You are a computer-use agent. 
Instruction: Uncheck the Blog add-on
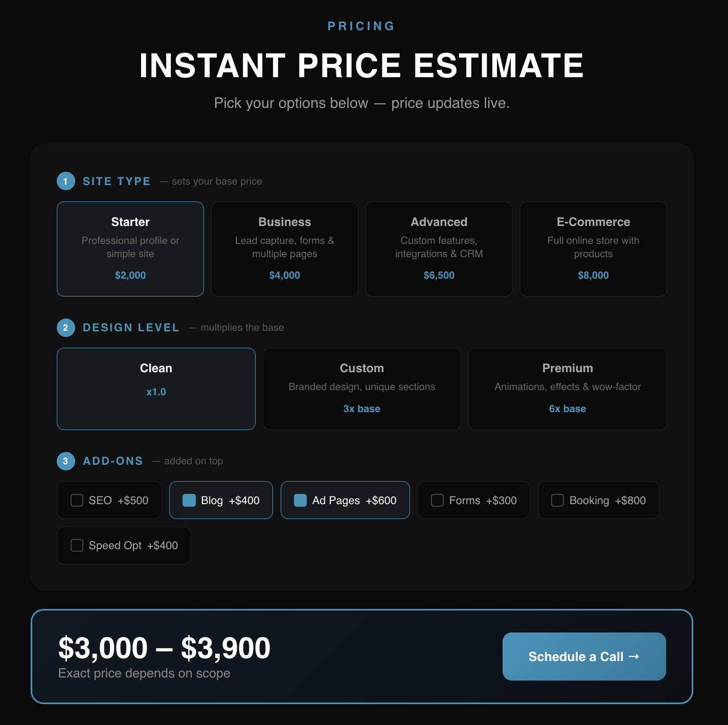point(189,500)
